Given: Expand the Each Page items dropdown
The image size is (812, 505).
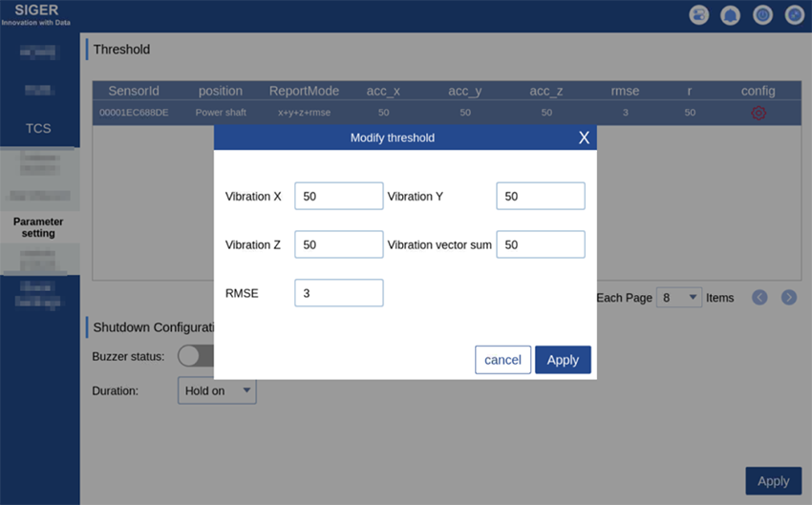Looking at the screenshot, I should point(678,297).
